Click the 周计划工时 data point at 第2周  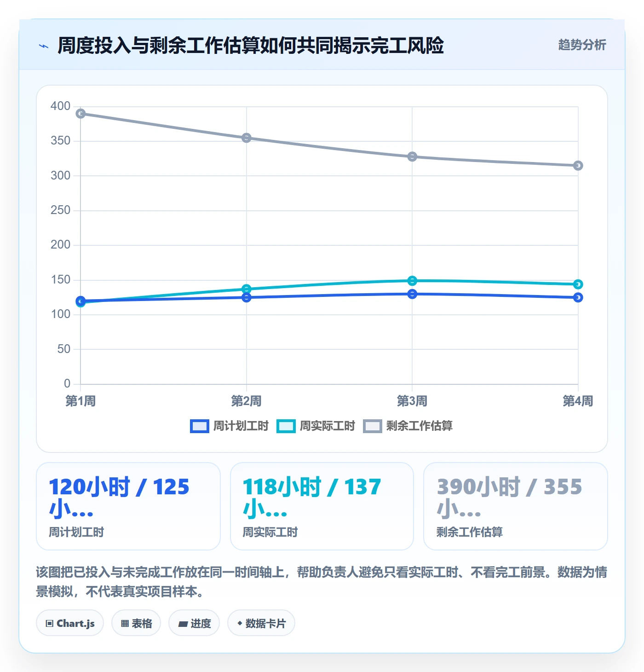click(247, 298)
